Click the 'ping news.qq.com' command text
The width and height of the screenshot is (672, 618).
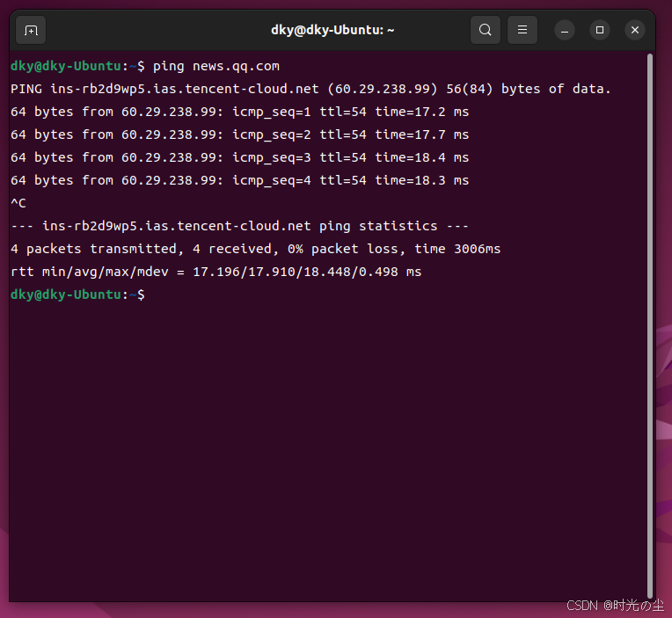tap(216, 67)
